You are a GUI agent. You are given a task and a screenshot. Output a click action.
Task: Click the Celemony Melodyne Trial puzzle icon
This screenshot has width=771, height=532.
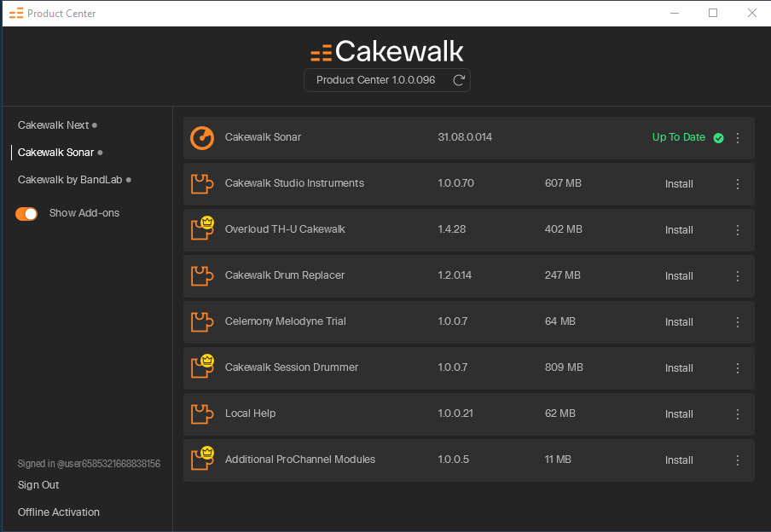point(202,322)
